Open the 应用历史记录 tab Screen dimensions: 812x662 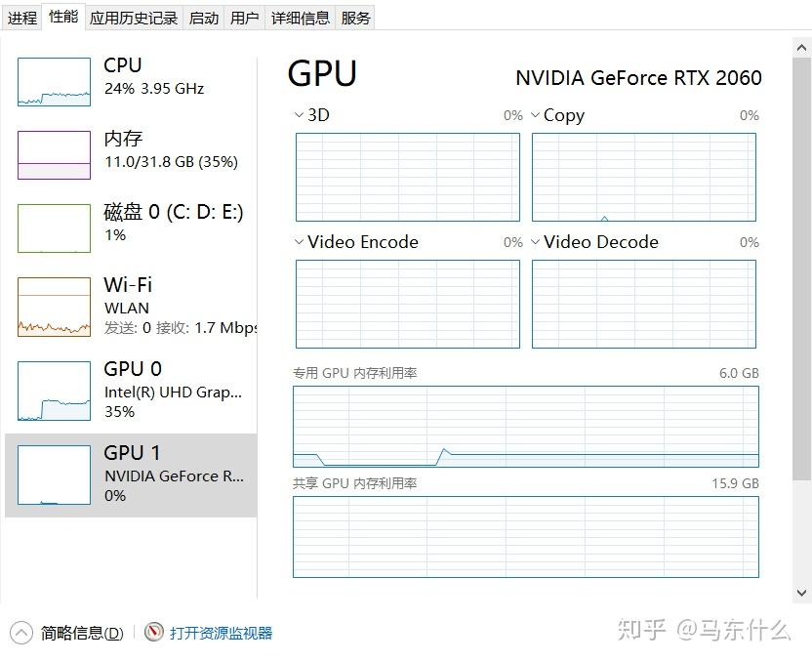tap(134, 17)
